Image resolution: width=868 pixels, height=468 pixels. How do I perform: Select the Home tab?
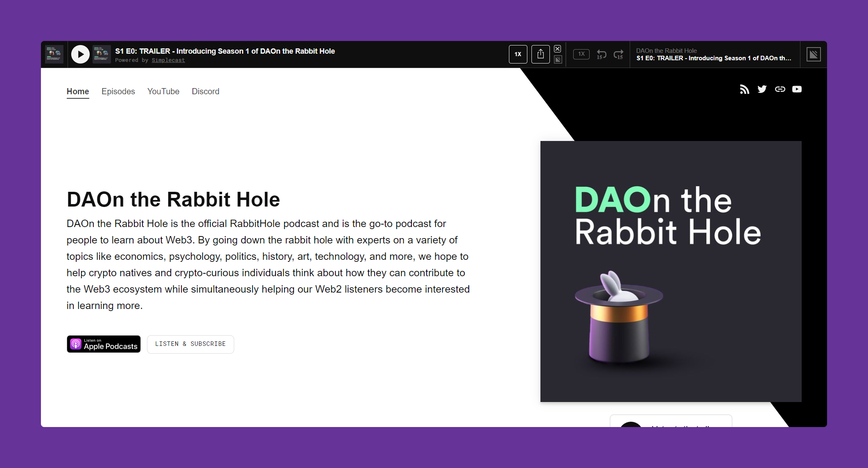click(78, 91)
